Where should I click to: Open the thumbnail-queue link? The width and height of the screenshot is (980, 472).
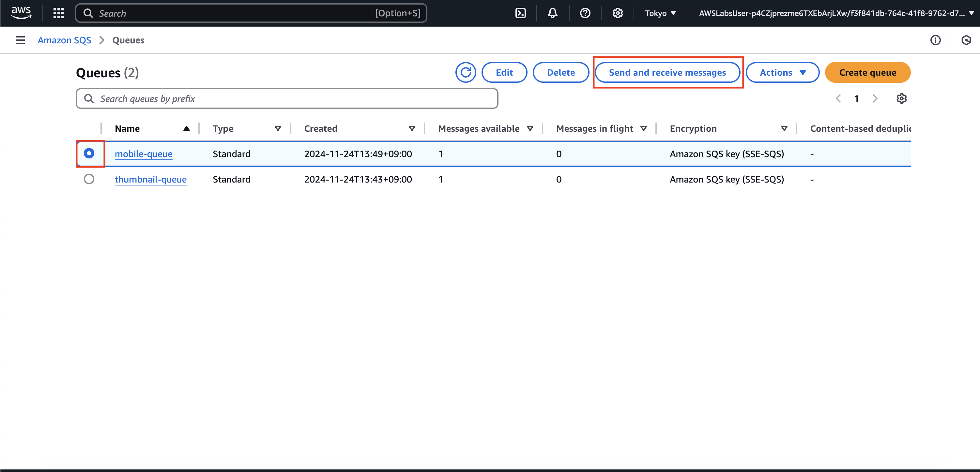point(151,179)
